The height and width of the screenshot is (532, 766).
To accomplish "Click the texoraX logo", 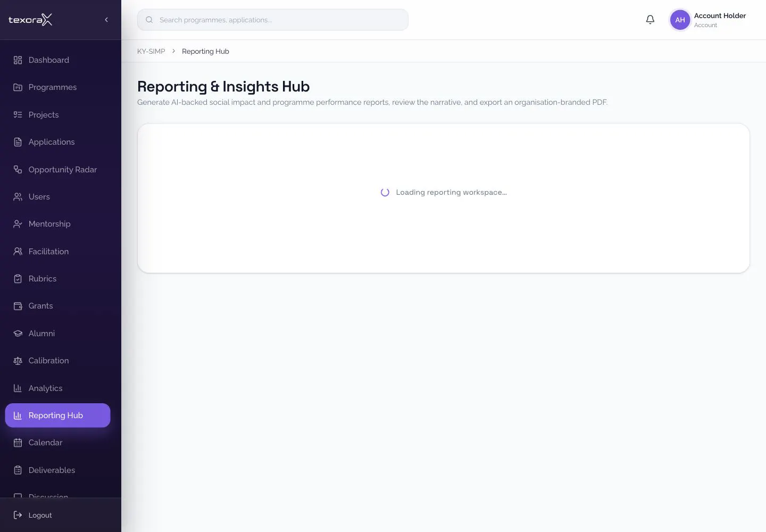I will click(30, 20).
